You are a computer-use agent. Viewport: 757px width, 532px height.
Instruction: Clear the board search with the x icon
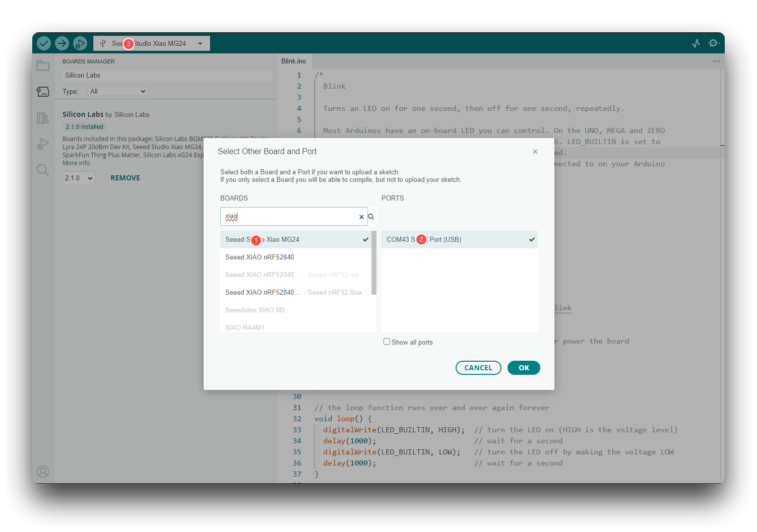361,217
